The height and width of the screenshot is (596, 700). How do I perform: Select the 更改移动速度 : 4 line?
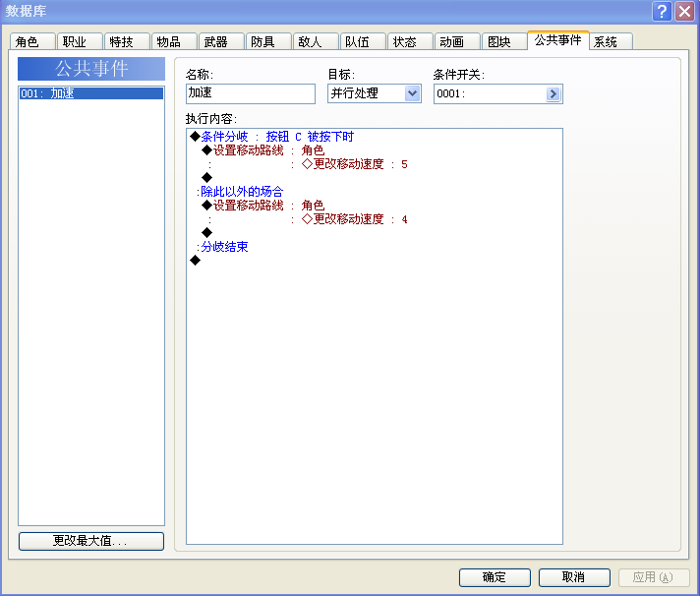[355, 219]
